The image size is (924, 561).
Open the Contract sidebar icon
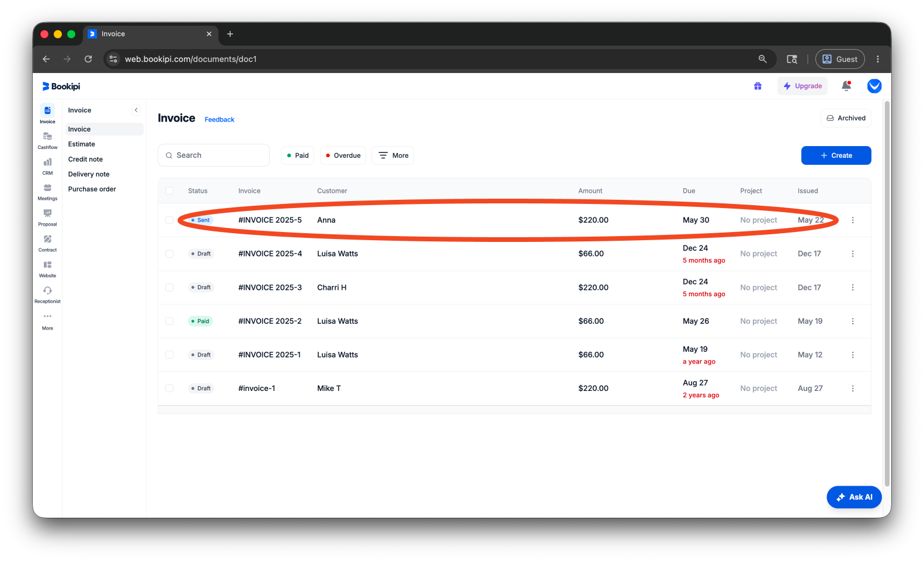(47, 243)
